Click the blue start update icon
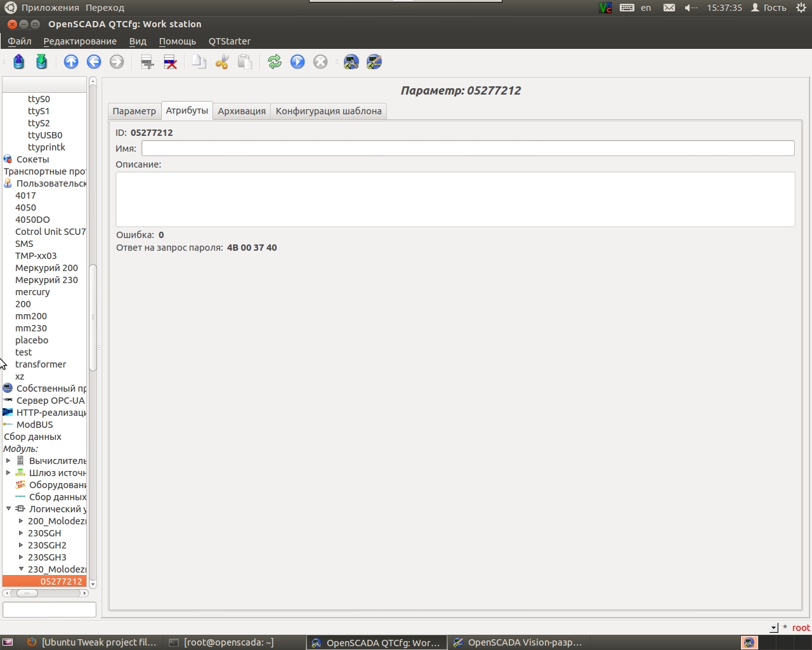The height and width of the screenshot is (650, 812). pos(298,62)
